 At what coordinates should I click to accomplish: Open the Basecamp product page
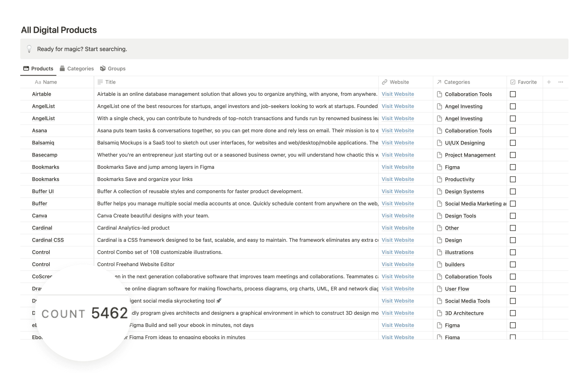click(x=45, y=155)
